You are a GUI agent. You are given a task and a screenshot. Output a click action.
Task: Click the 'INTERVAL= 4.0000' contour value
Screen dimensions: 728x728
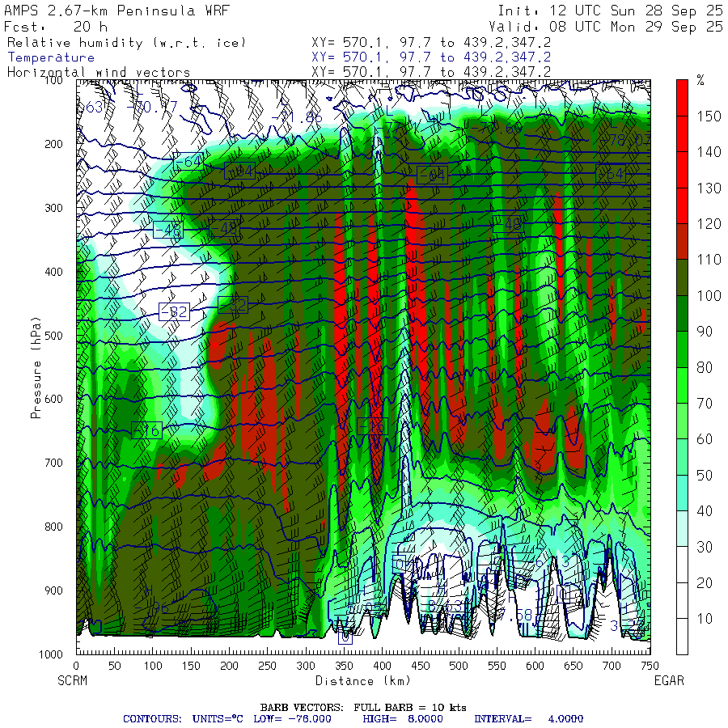528,719
